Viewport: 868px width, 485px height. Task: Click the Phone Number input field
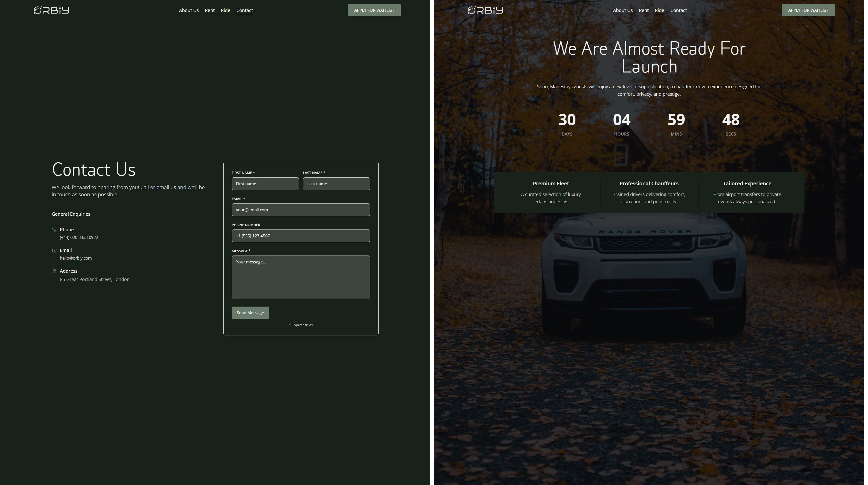(300, 236)
